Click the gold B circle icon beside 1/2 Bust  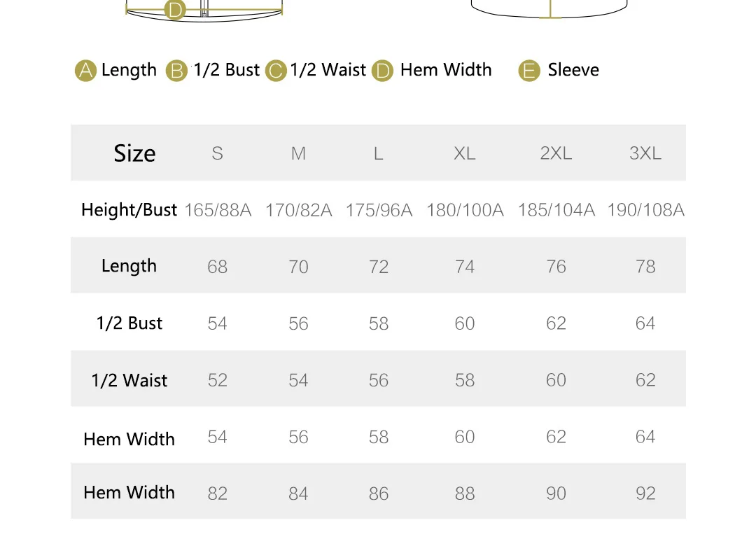(x=176, y=71)
